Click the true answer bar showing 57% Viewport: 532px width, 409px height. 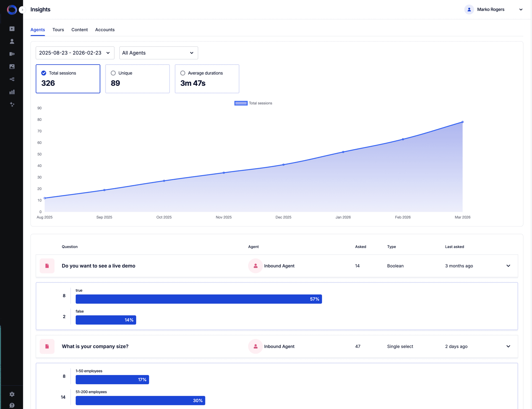(x=199, y=299)
